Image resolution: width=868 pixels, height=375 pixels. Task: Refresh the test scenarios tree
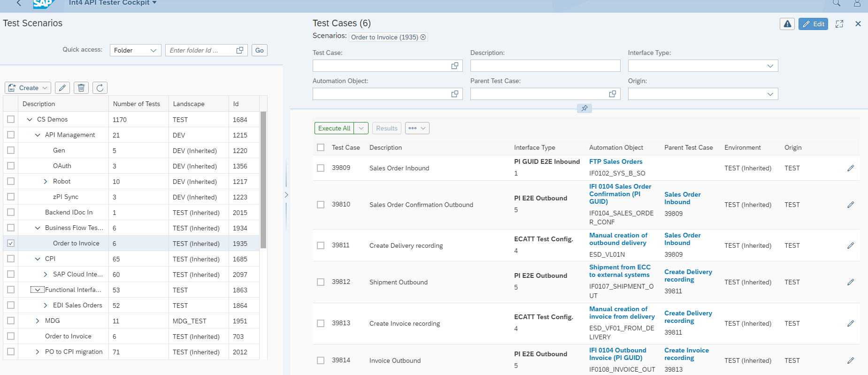pyautogui.click(x=100, y=88)
